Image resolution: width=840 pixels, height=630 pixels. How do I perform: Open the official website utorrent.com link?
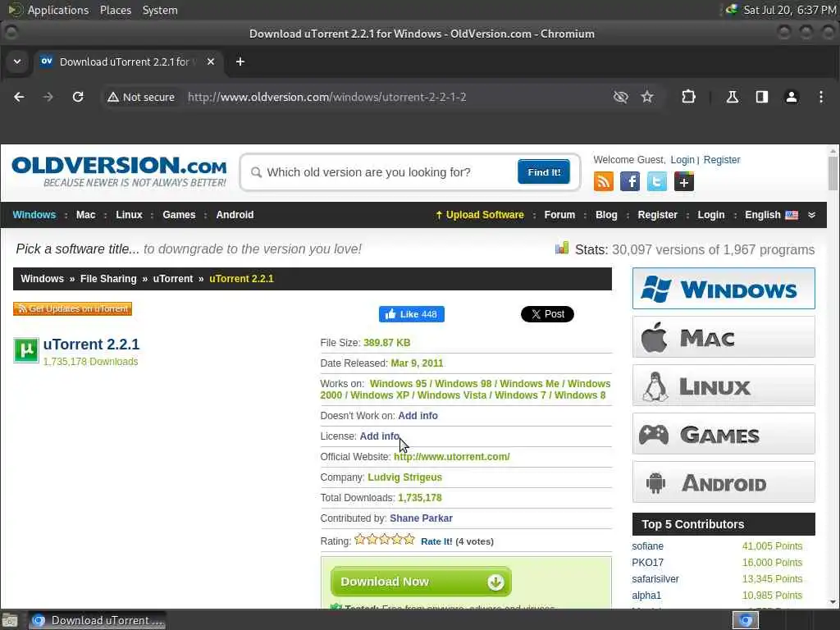coord(452,456)
